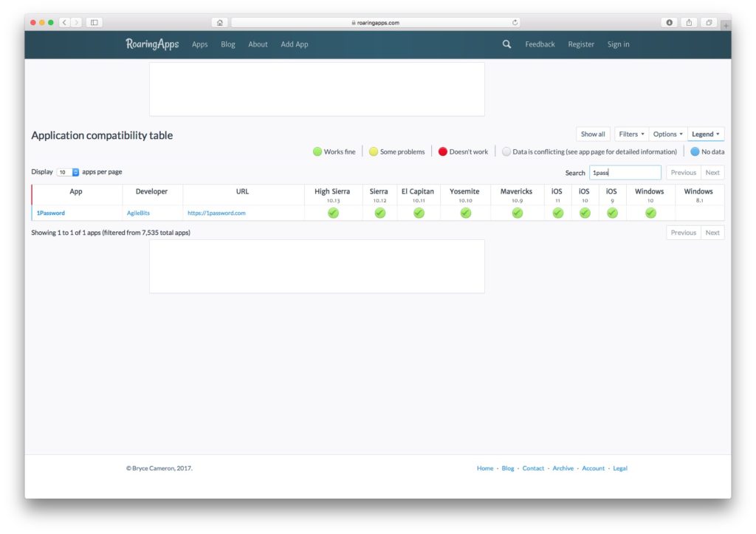Toggle the Safari sidebar button
The image size is (756, 534).
tap(94, 22)
